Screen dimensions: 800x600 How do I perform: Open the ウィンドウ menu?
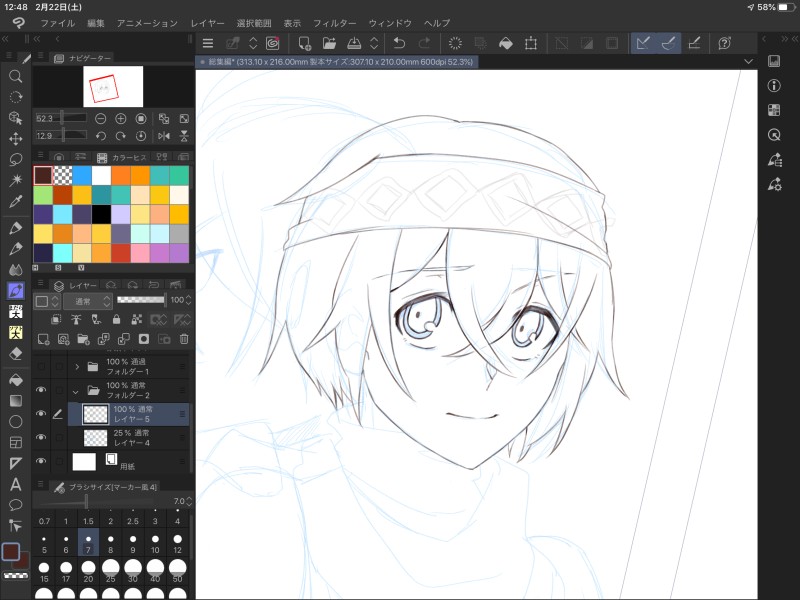click(390, 23)
